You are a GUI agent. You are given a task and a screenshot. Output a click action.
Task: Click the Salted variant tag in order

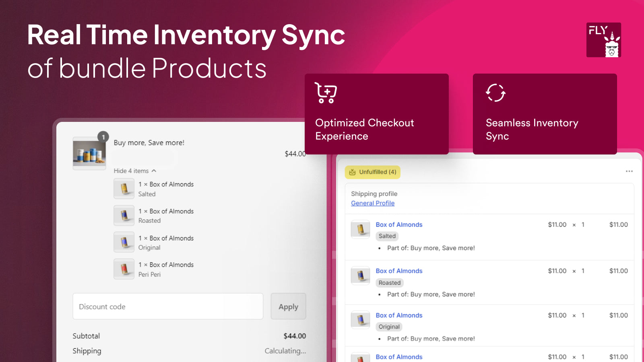pyautogui.click(x=387, y=236)
